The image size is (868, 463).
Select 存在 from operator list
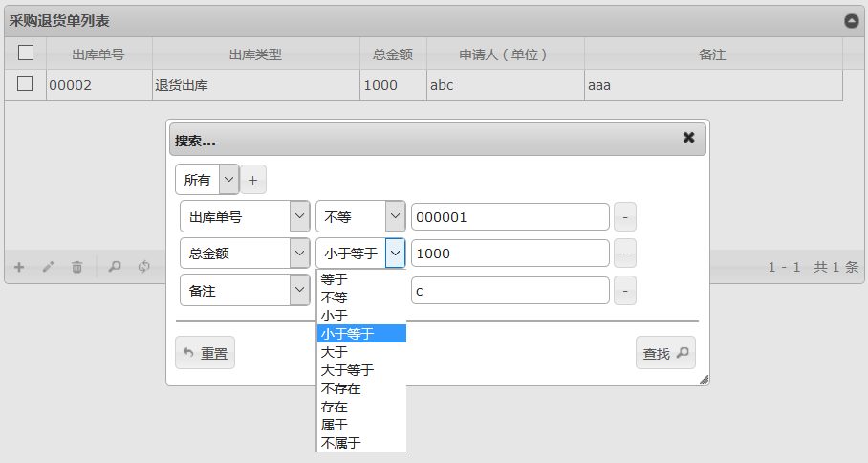click(x=361, y=407)
